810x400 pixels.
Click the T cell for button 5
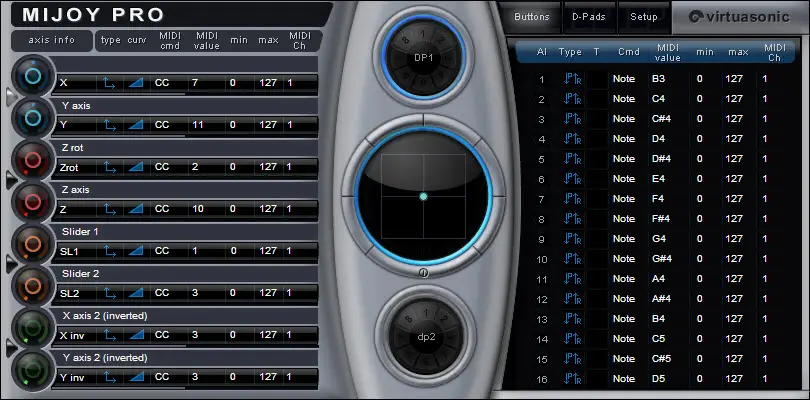pos(597,159)
